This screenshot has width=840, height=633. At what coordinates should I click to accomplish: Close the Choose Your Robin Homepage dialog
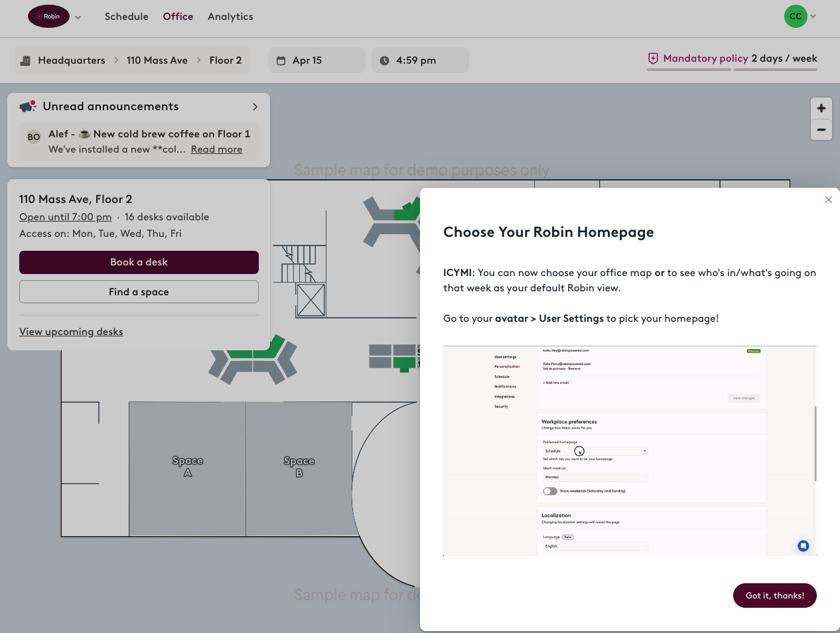[x=828, y=200]
